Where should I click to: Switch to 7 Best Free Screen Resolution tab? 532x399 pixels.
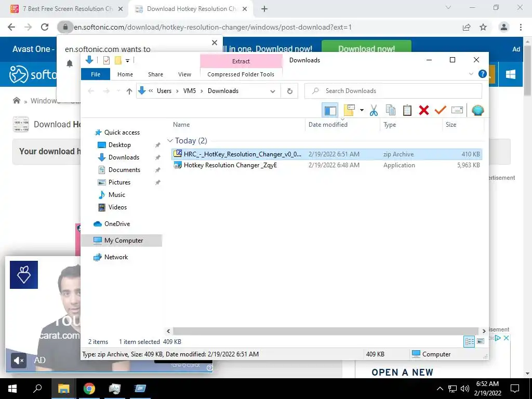point(67,9)
